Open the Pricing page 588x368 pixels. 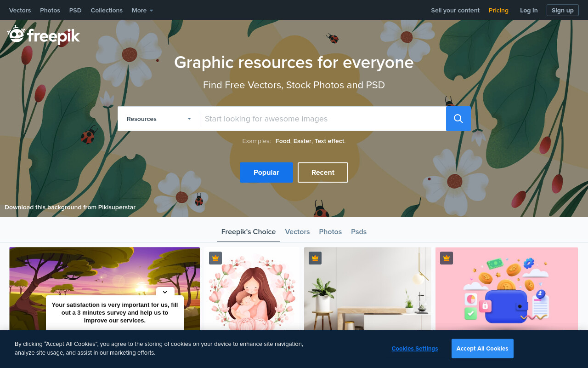pos(498,10)
